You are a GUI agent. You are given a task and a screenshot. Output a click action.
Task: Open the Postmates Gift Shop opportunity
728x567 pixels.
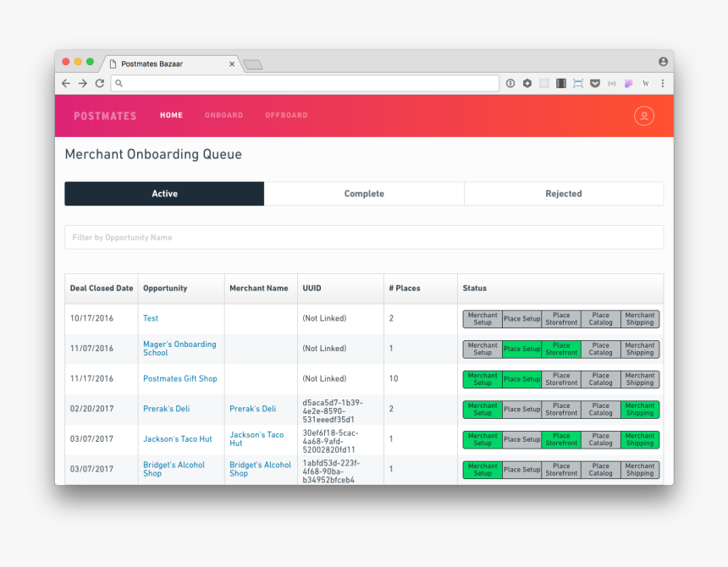[180, 378]
